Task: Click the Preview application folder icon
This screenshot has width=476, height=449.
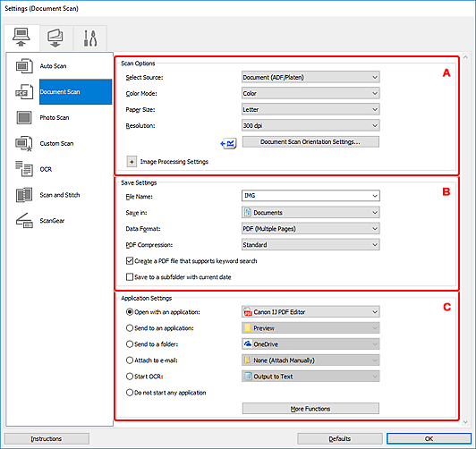Action: tap(248, 328)
